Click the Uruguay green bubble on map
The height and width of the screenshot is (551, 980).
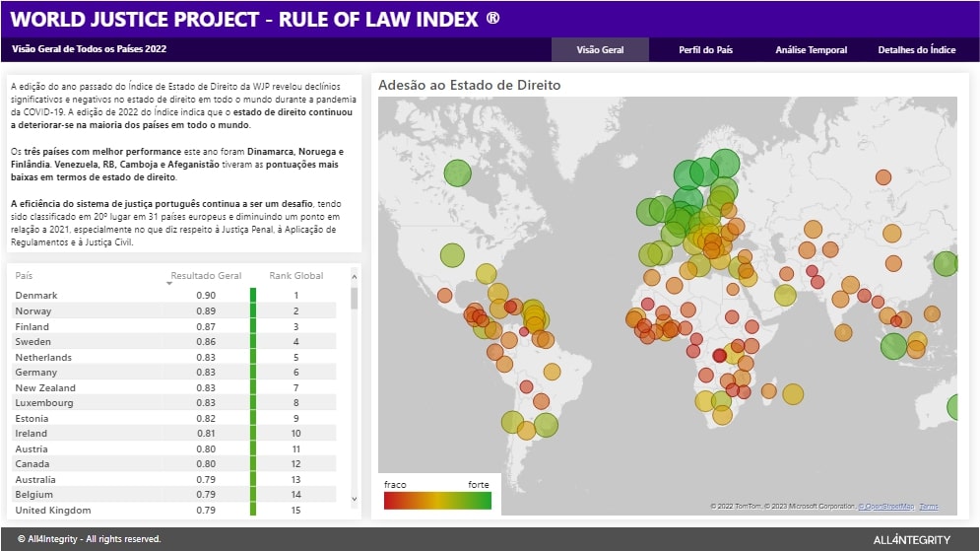[546, 425]
